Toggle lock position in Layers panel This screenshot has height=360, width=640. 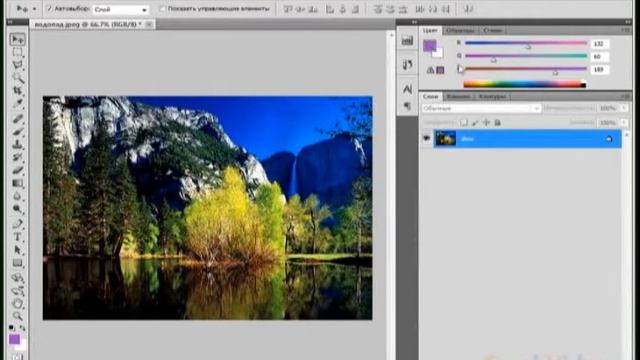(486, 122)
